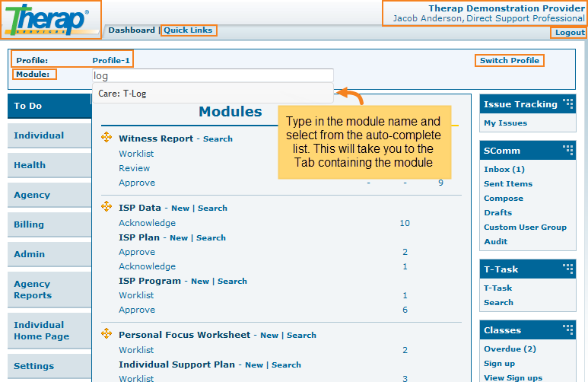
Task: Open SComm Audit
Action: (496, 242)
